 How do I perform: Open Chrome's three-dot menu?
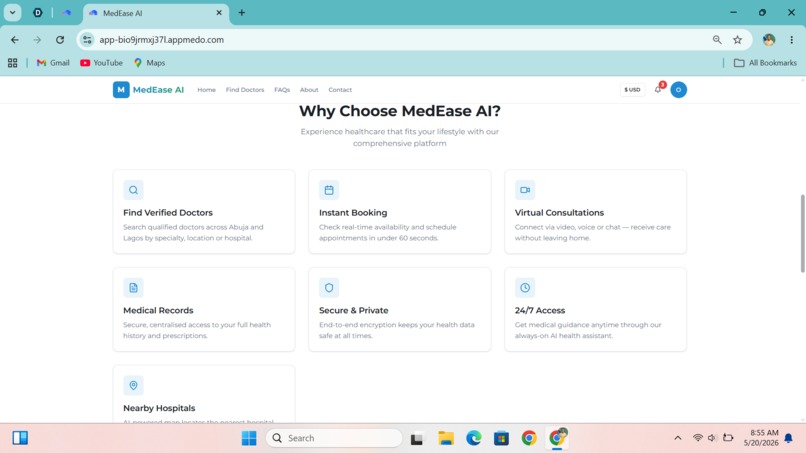click(792, 40)
